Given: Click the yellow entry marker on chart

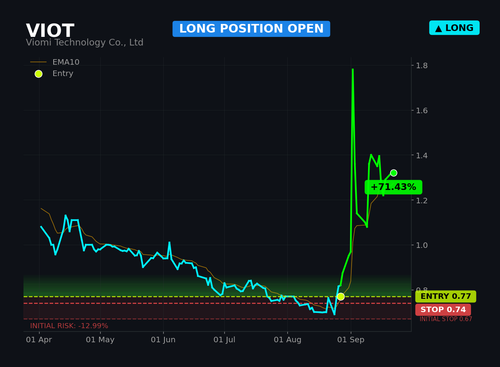Looking at the screenshot, I should pos(341,296).
